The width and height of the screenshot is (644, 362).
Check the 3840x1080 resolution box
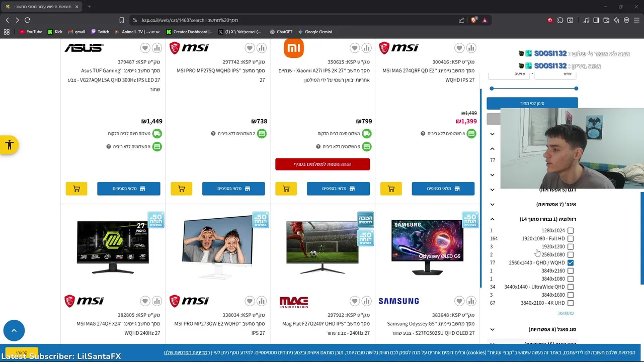coord(571,279)
